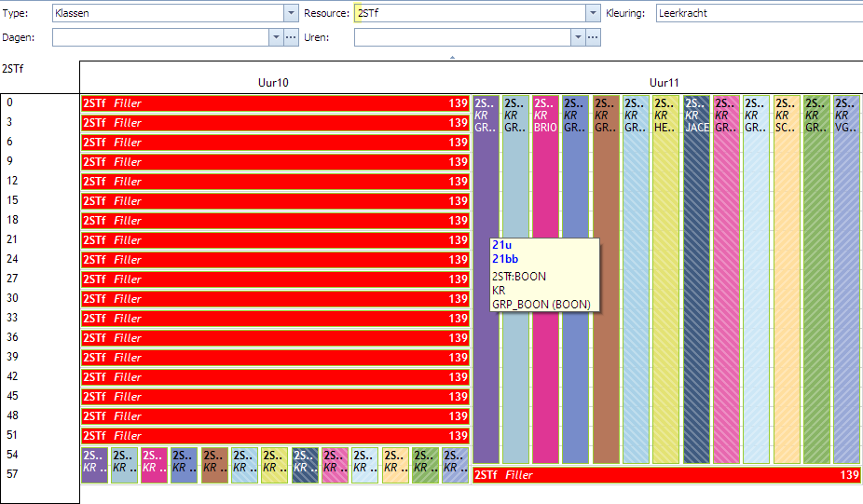The width and height of the screenshot is (863, 504).
Task: Select the small green KR block in Uur10
Action: (x=425, y=466)
